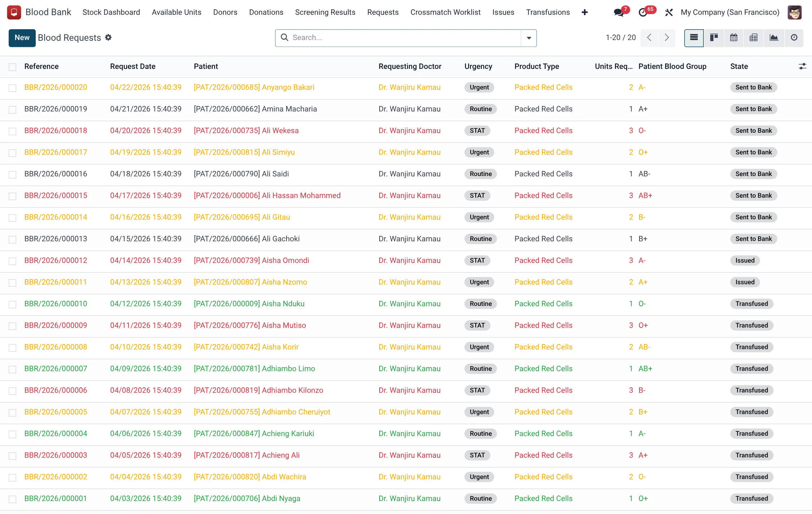The height and width of the screenshot is (514, 812).
Task: Click the AB- blood group on BBR/2026/000016
Action: tap(644, 174)
